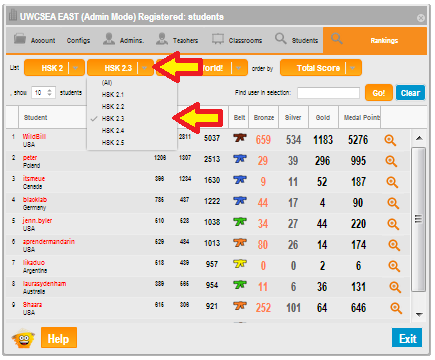Open the Classrooms tab
Screen dimensions: 435x360
237,40
